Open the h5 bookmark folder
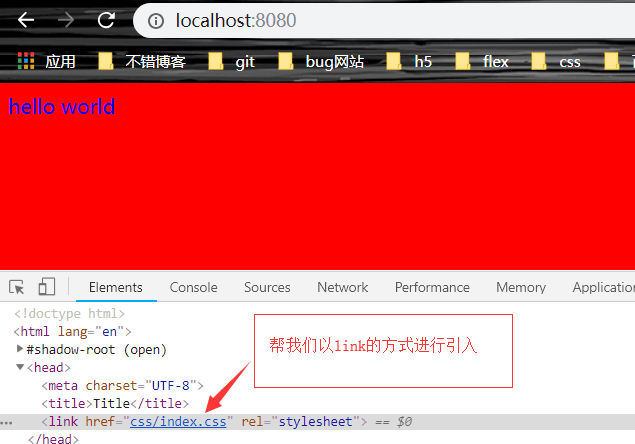 tap(409, 61)
